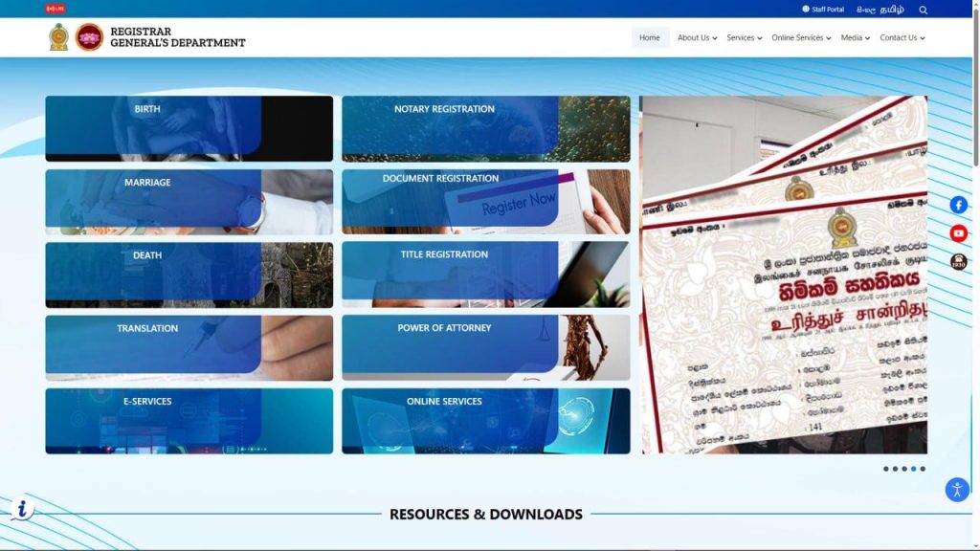
Task: Select the last carousel slide dot
Action: click(923, 469)
